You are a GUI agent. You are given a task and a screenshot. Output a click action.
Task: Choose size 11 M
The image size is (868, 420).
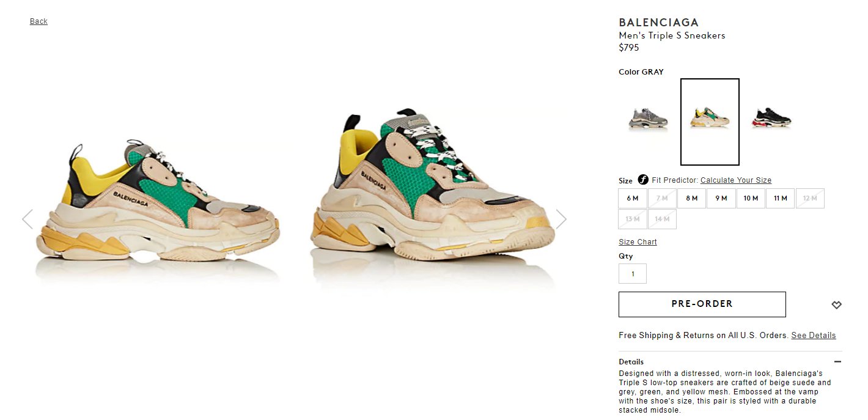(780, 198)
